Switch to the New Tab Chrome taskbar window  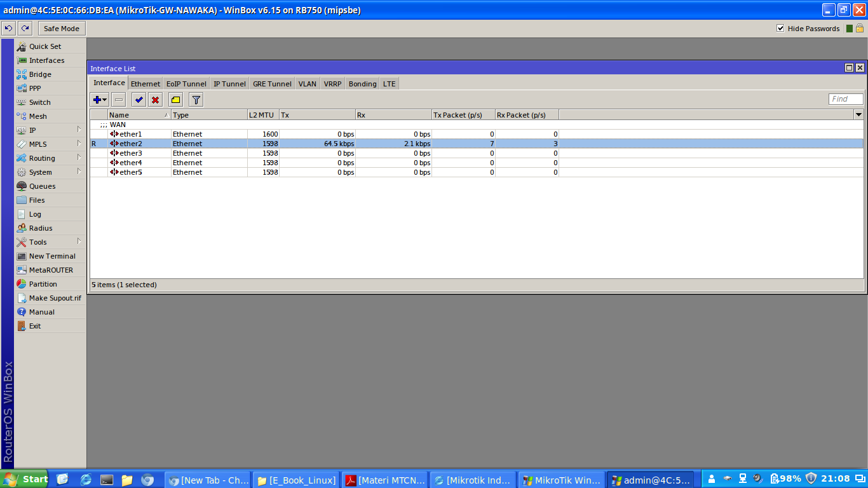209,480
